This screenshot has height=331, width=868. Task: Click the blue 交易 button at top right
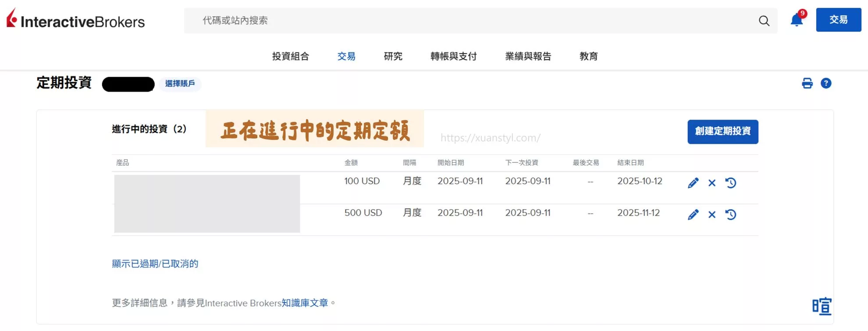[x=839, y=20]
